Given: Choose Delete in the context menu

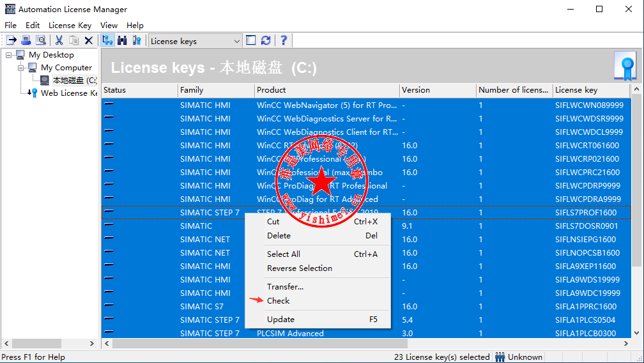Looking at the screenshot, I should tap(318, 236).
